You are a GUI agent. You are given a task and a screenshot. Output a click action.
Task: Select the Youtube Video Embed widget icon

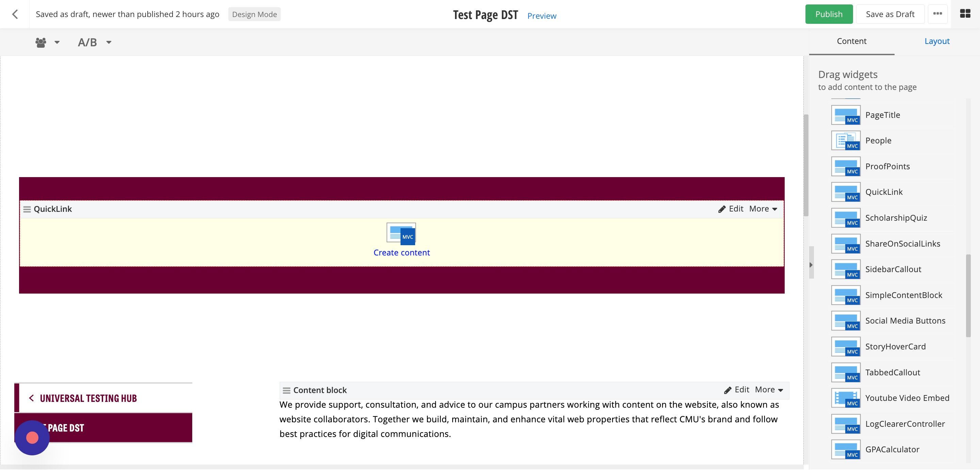846,398
